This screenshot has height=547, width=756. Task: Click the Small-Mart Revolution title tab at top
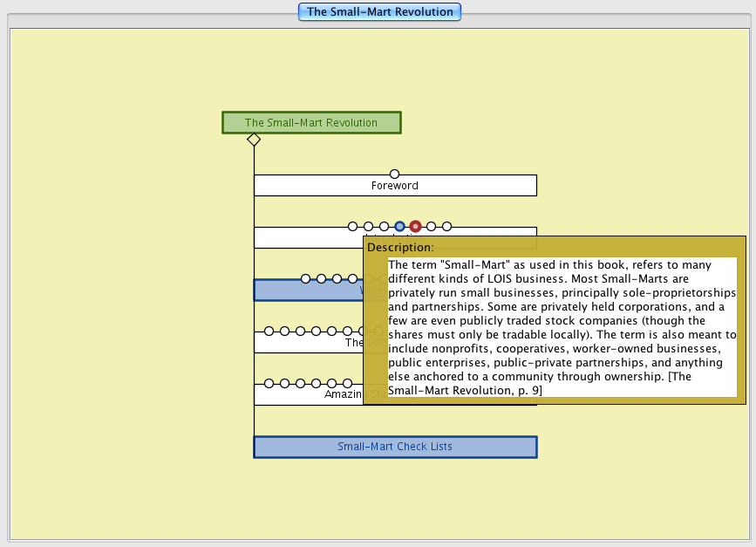click(379, 12)
